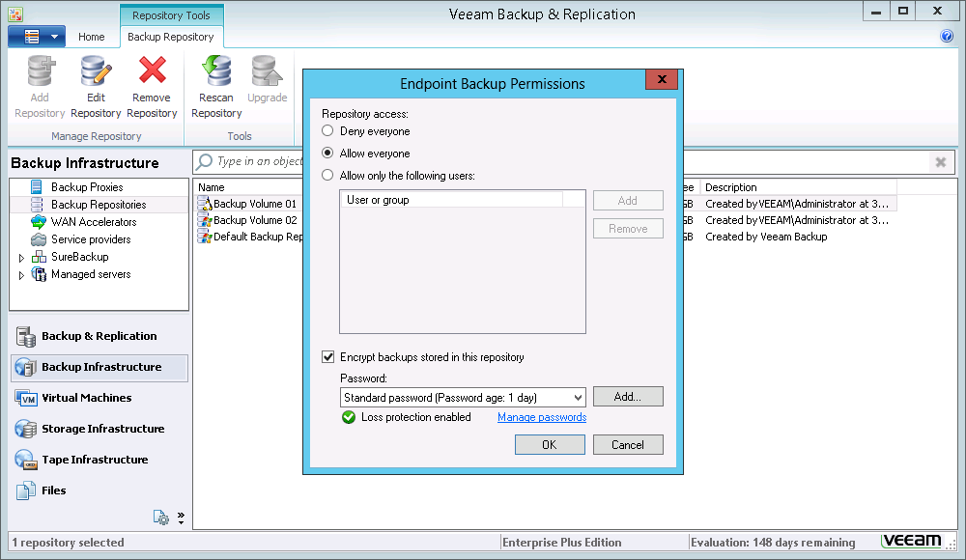Click the Manage passwords link

pyautogui.click(x=541, y=417)
